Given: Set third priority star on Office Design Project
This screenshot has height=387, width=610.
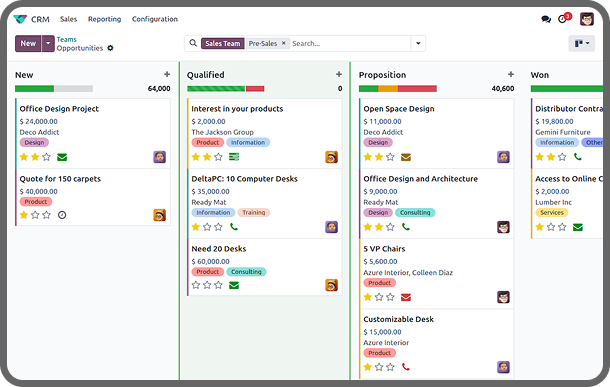Looking at the screenshot, I should pyautogui.click(x=47, y=157).
